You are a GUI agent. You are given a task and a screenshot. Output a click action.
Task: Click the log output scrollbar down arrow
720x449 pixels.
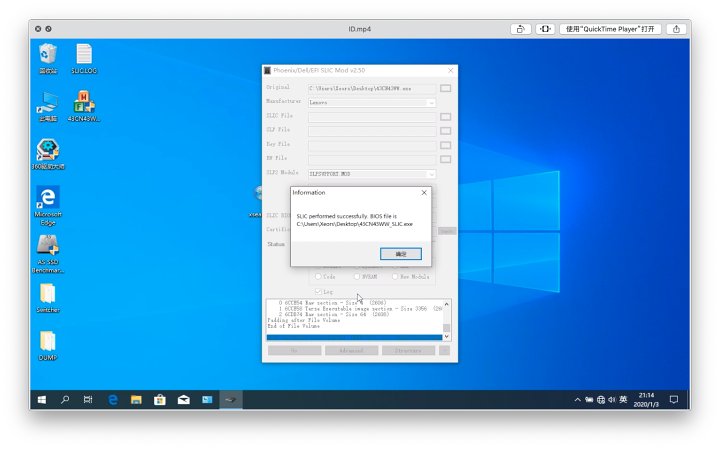point(447,338)
